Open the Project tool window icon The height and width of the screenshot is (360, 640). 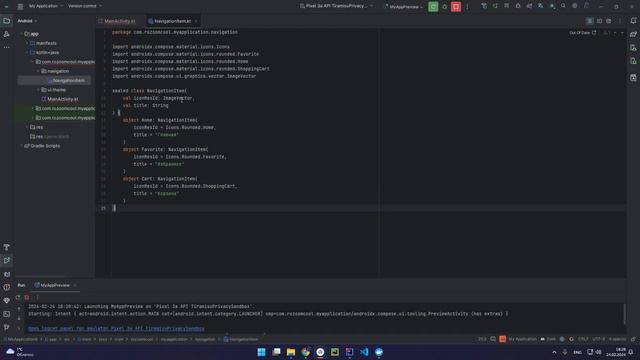tap(7, 21)
